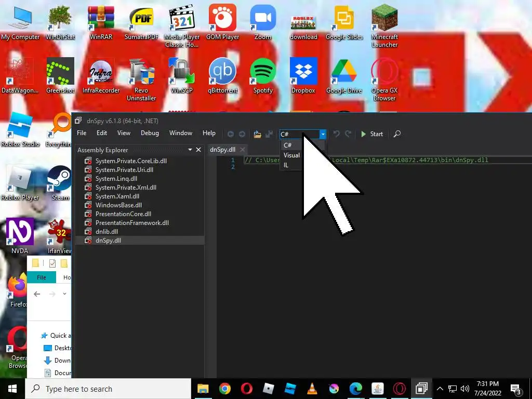Open Media Player Classic desktop shortcut
Screen dimensions: 532x399
(182, 26)
